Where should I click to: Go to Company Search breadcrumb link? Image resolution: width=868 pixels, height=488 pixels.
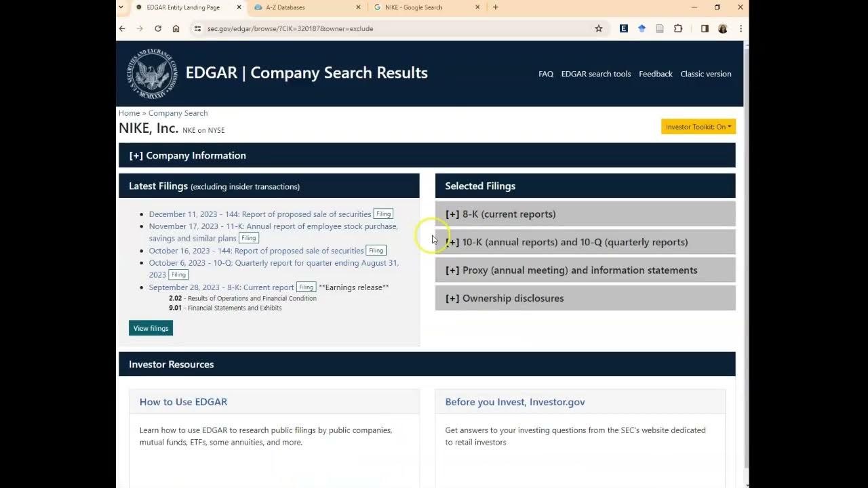[178, 113]
